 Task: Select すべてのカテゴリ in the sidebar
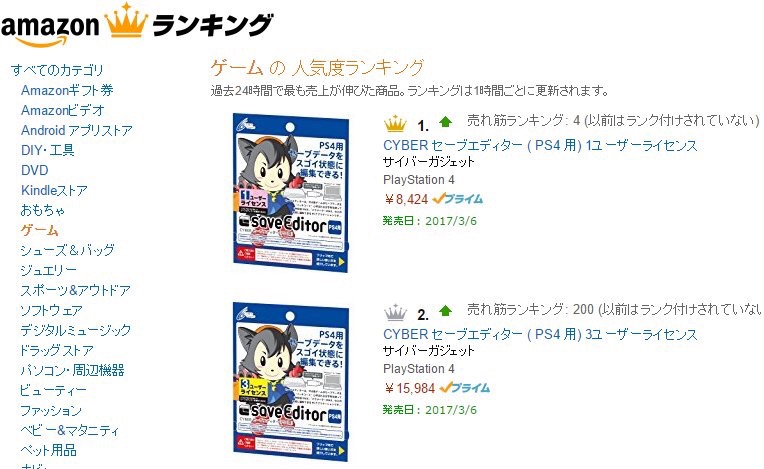click(57, 70)
